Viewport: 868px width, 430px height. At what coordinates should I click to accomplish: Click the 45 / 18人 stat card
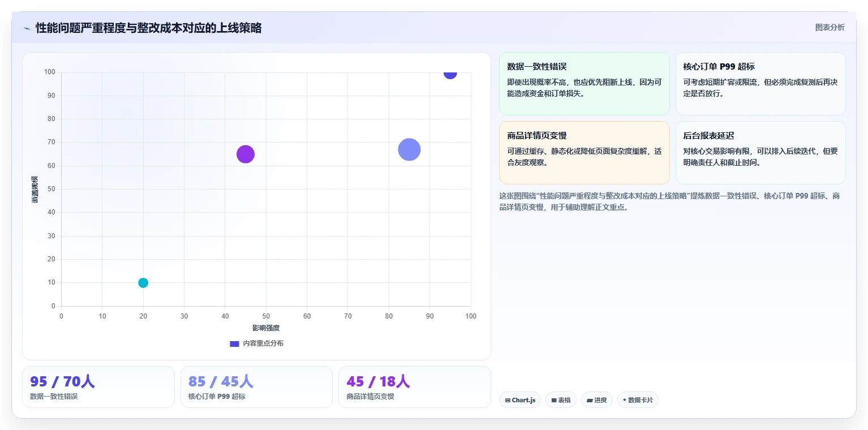click(x=414, y=387)
